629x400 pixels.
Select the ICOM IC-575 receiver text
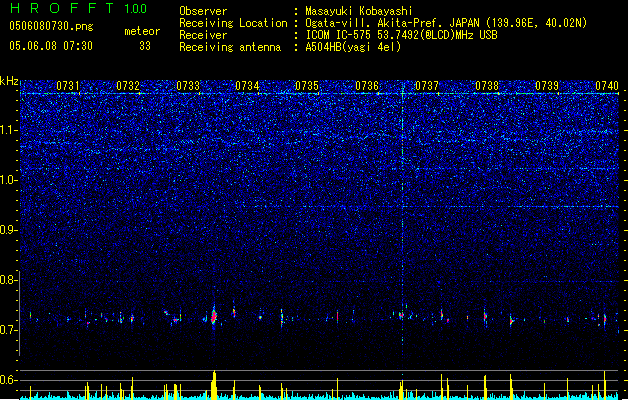point(401,35)
